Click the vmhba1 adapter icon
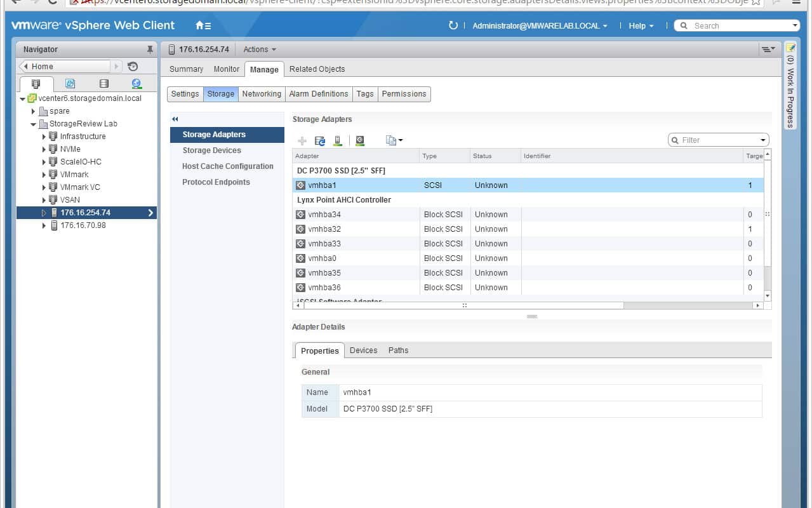 click(x=301, y=185)
